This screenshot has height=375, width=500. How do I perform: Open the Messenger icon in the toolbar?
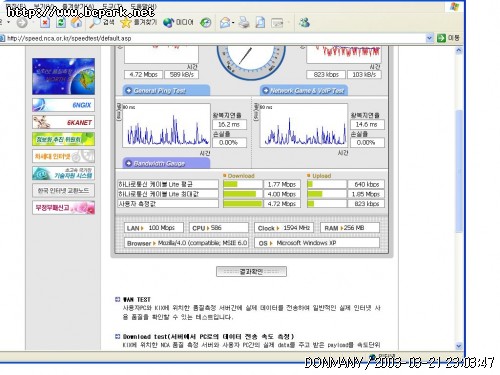coord(304,23)
